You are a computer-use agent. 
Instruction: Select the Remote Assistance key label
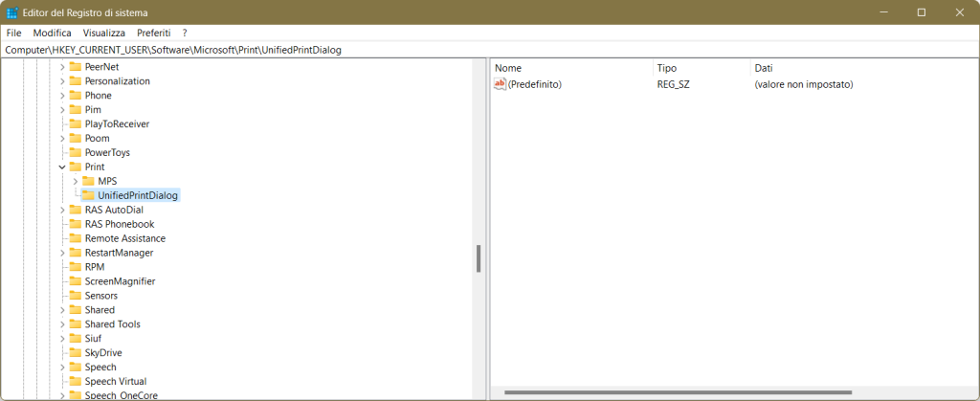(x=125, y=238)
